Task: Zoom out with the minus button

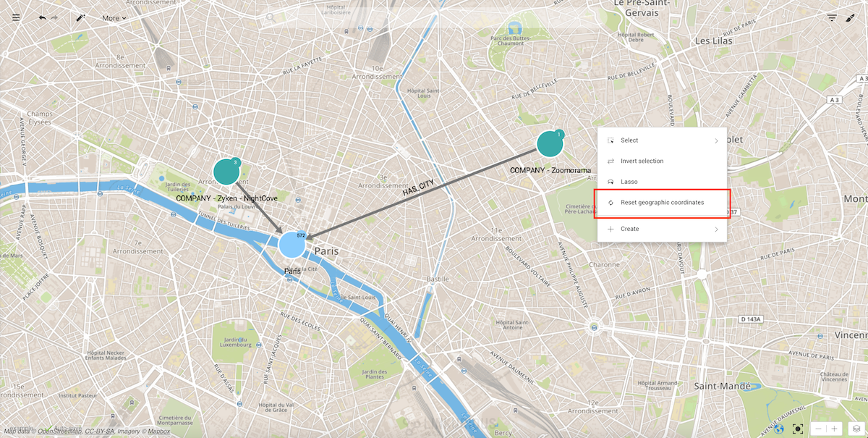Action: tap(819, 429)
